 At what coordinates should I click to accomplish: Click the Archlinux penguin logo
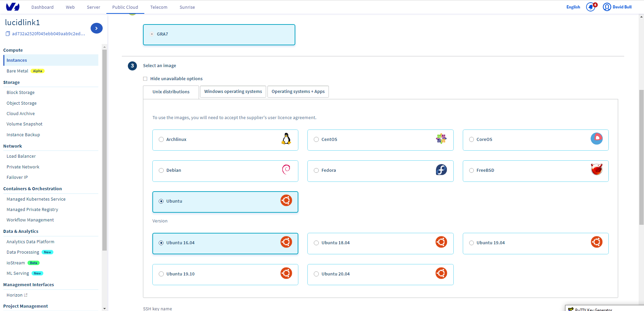tap(286, 139)
